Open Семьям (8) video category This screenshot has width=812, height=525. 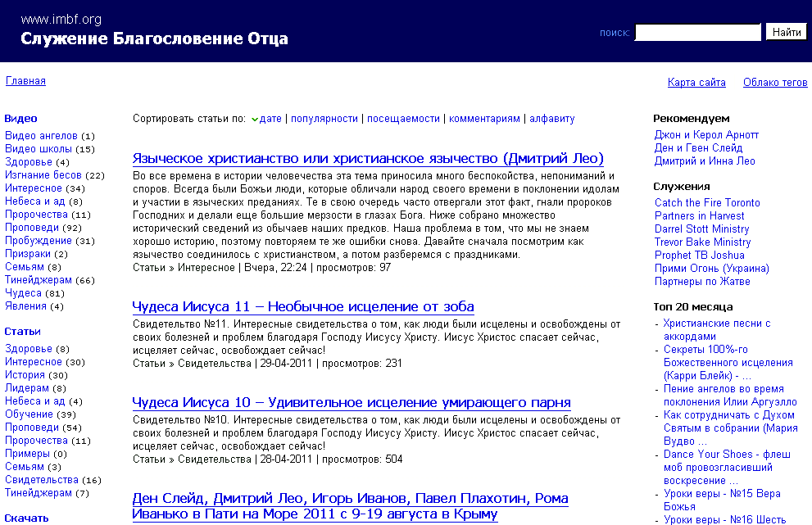(x=25, y=267)
